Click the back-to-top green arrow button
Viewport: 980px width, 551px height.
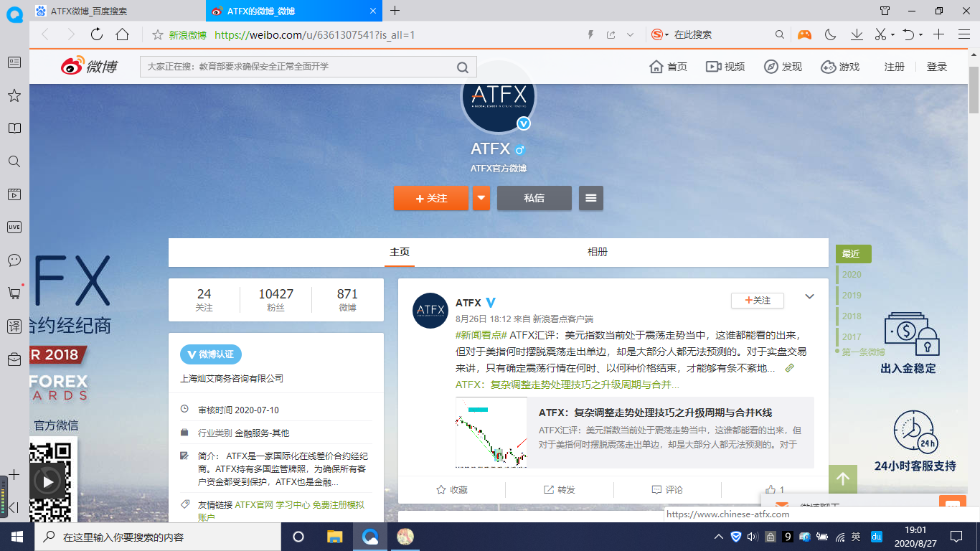[x=843, y=479]
